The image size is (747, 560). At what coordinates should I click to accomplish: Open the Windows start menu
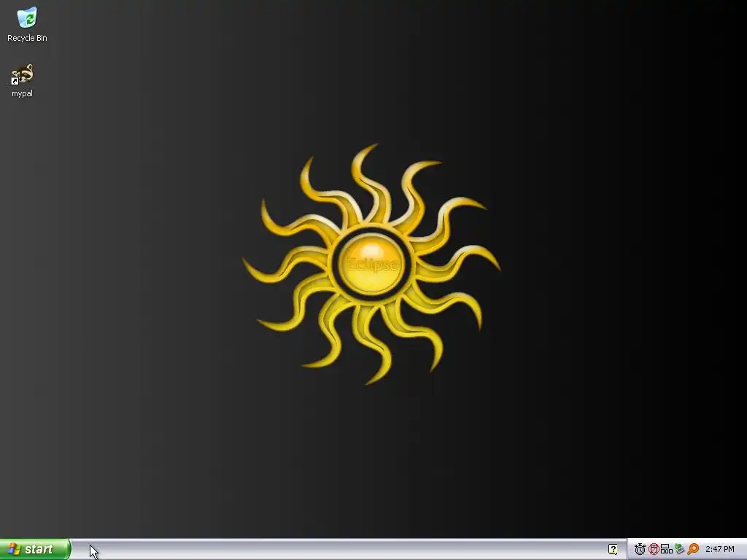click(35, 549)
